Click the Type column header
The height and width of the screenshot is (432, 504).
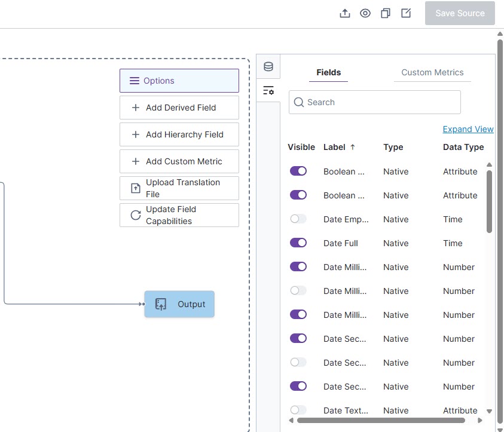pos(393,147)
